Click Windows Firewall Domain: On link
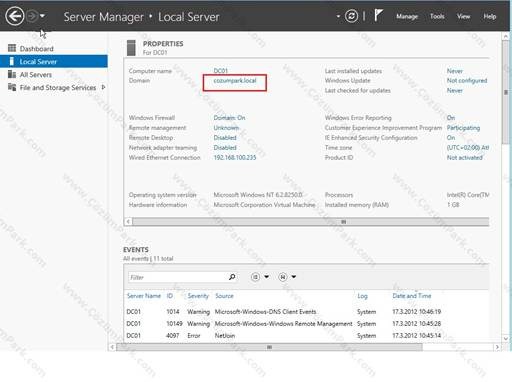512x382 pixels. (x=229, y=118)
